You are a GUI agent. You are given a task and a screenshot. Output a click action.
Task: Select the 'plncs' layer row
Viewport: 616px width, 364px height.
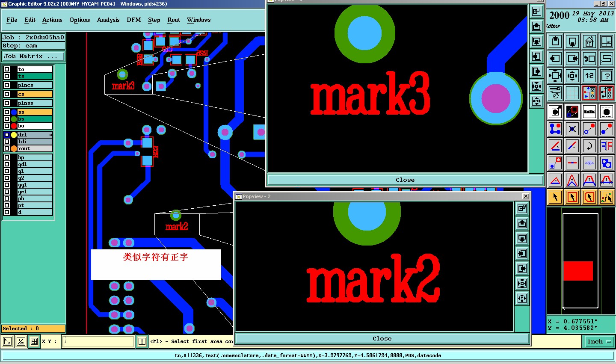(x=35, y=85)
